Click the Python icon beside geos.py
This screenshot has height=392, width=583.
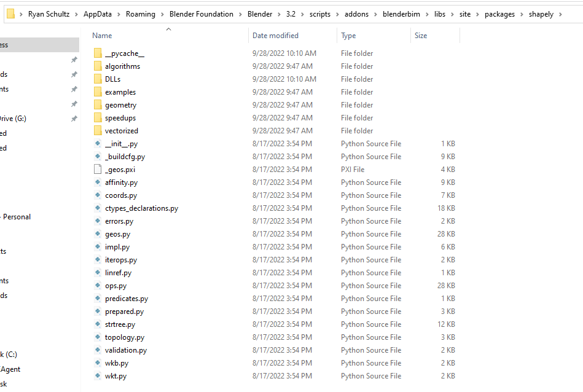point(98,233)
